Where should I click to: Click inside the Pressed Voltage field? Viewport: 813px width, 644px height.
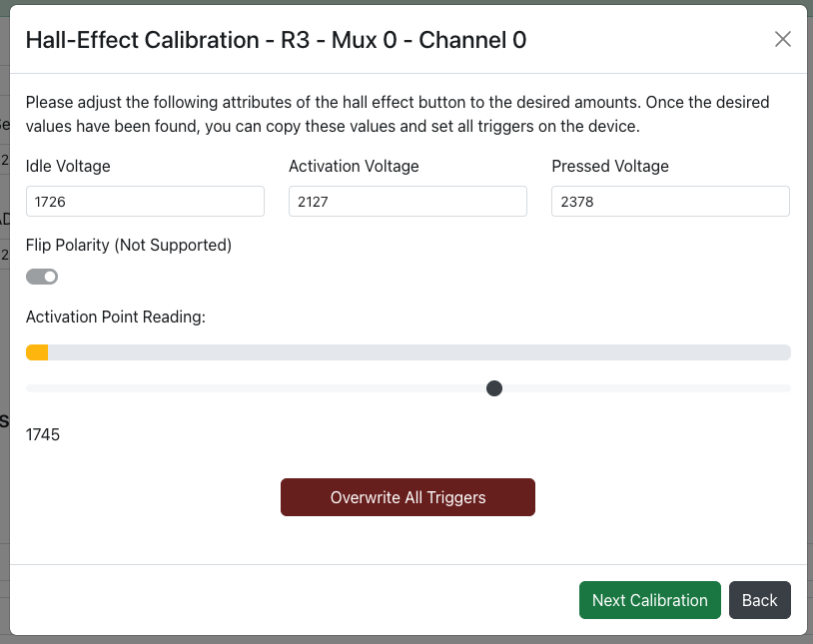pyautogui.click(x=670, y=201)
